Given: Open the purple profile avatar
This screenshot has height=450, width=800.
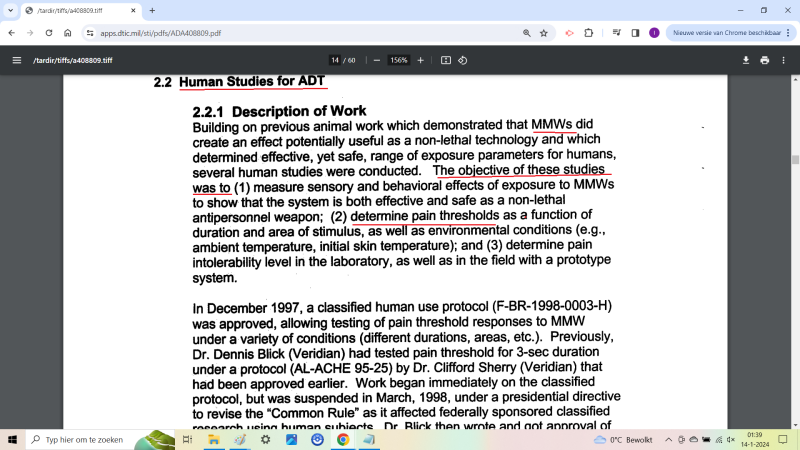Looking at the screenshot, I should pos(654,33).
